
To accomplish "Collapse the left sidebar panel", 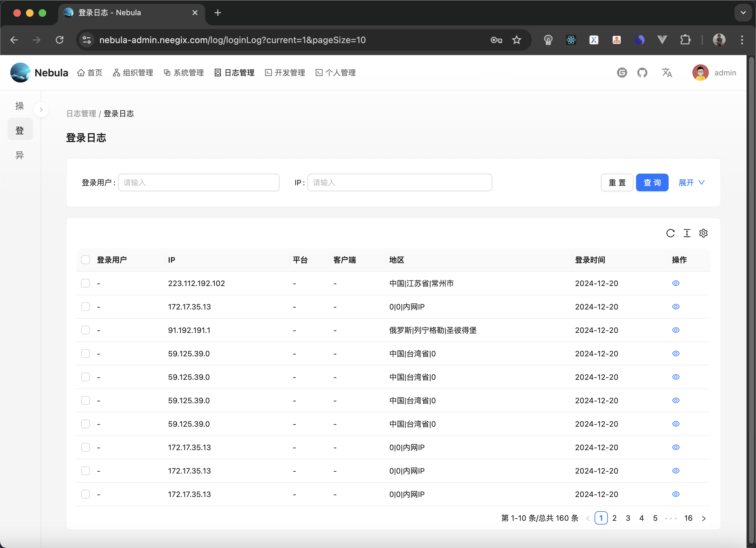I will tap(41, 109).
